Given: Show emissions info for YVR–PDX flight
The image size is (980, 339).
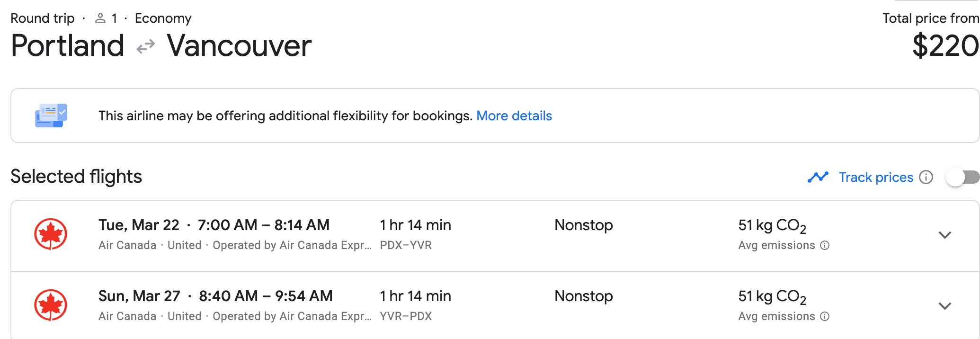Looking at the screenshot, I should click(825, 316).
